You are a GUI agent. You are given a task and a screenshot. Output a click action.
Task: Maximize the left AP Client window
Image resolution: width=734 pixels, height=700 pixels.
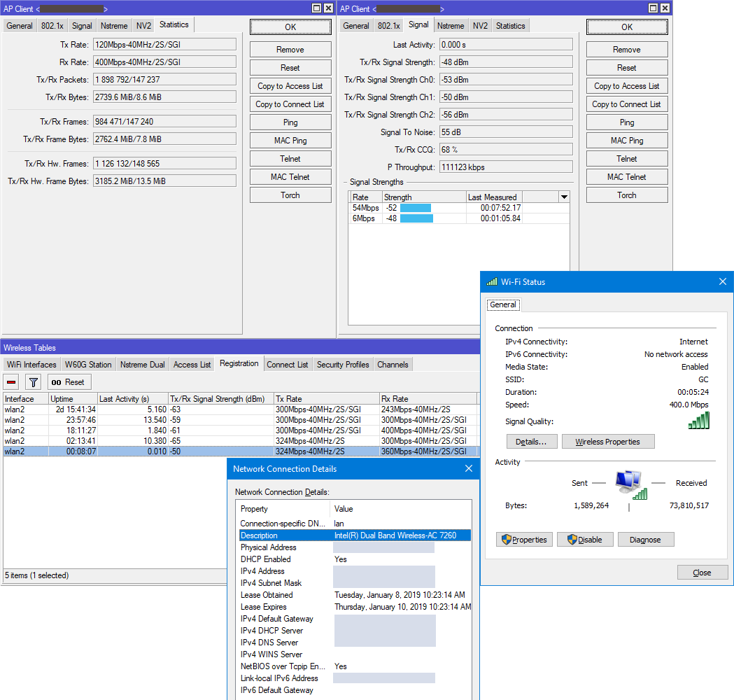point(317,8)
